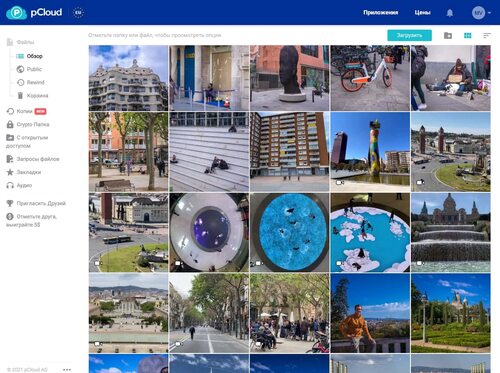
Task: Open the Приложения menu
Action: pos(380,13)
